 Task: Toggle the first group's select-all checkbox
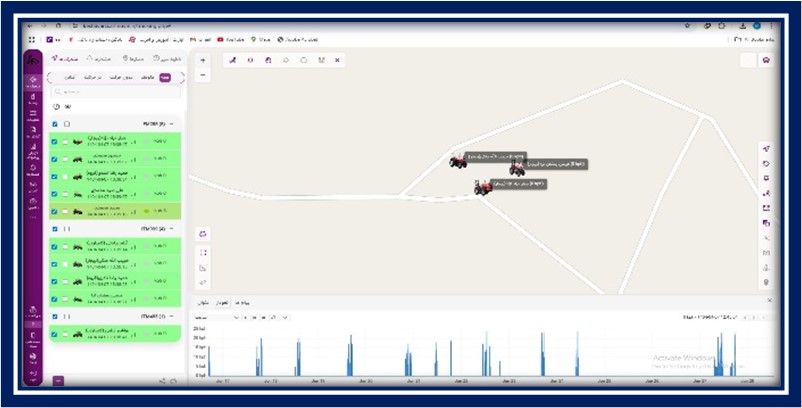pyautogui.click(x=55, y=124)
